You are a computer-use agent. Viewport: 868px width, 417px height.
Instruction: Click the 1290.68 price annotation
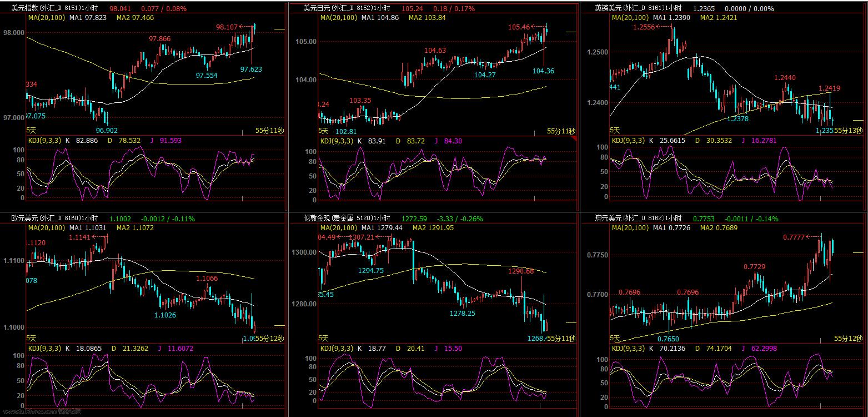tap(521, 271)
